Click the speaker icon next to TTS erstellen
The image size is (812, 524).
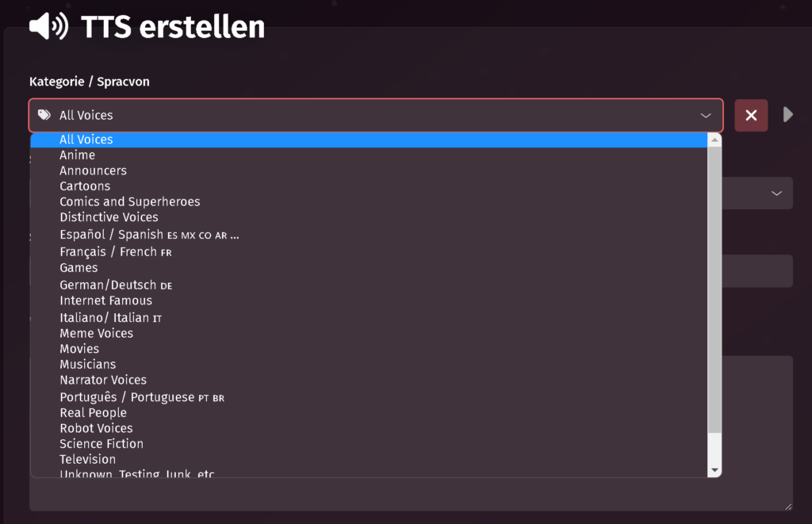point(48,26)
